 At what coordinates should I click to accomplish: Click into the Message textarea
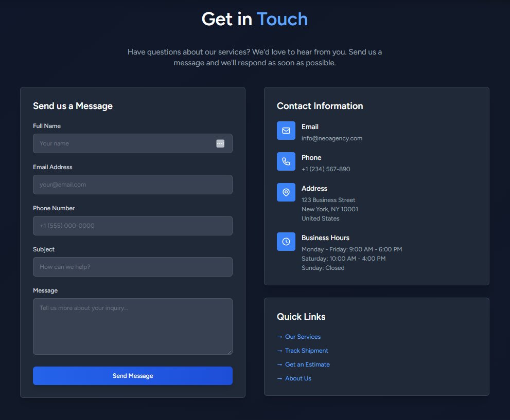(x=133, y=326)
